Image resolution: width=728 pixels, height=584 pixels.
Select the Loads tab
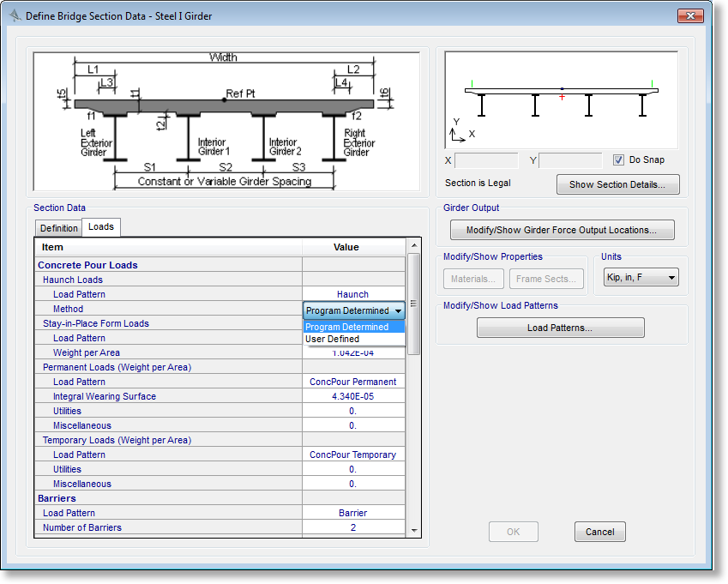[101, 227]
